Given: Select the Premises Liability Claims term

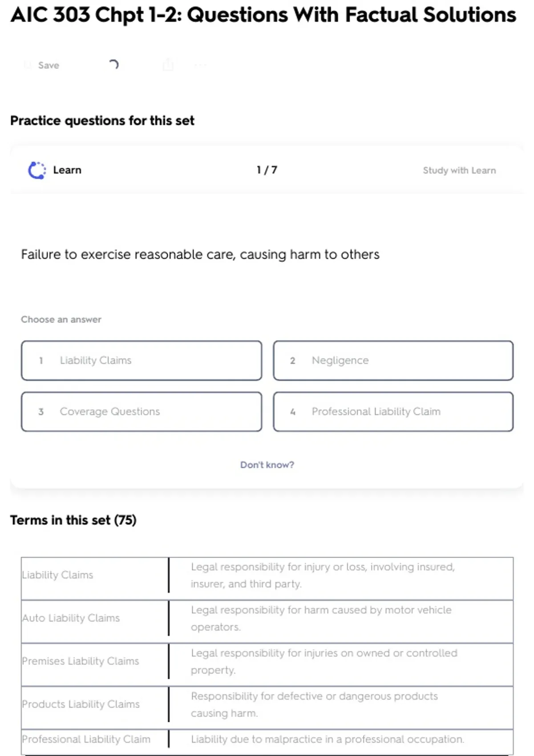Looking at the screenshot, I should point(81,661).
